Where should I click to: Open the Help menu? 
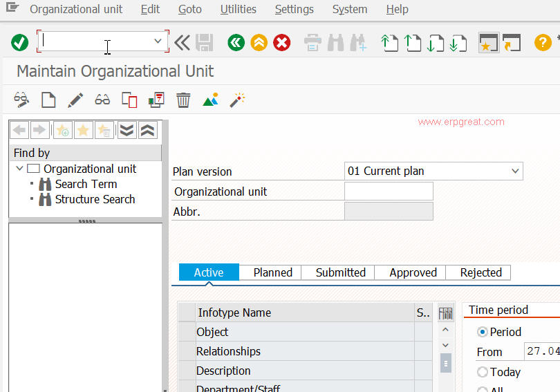397,9
